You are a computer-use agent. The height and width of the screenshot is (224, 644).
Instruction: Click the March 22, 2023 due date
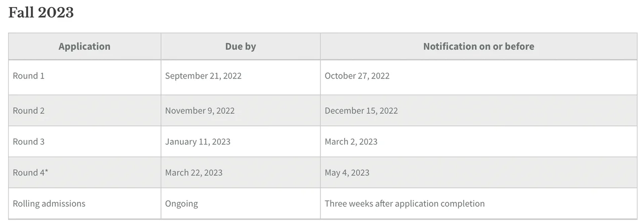click(x=194, y=173)
